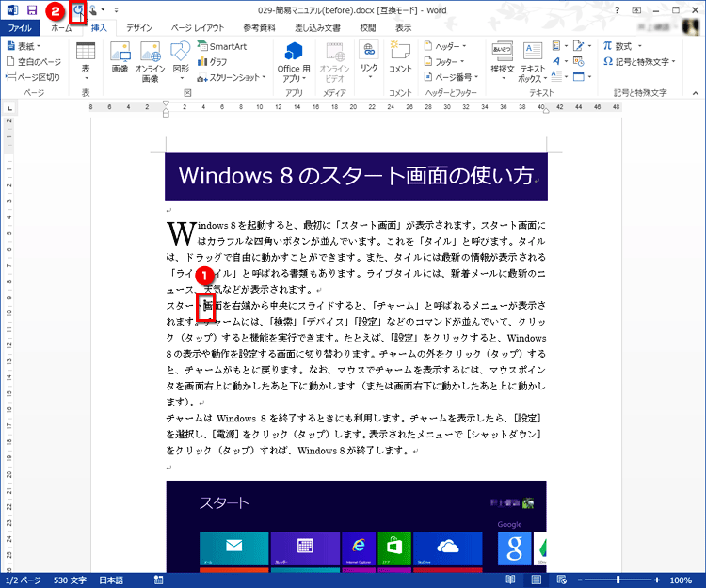The height and width of the screenshot is (588, 706).
Task: Open 記号と特殊文字 symbol dropdown
Action: click(639, 62)
